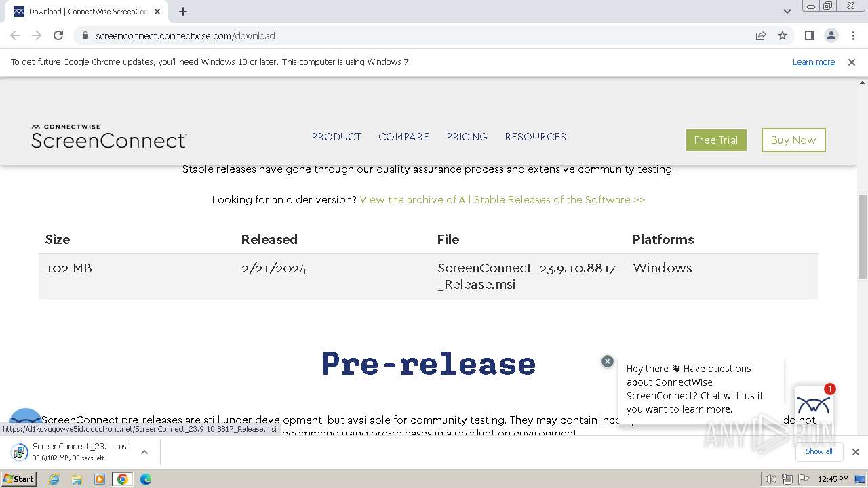The height and width of the screenshot is (488, 868).
Task: Open Learn more link about Chrome updates
Action: point(814,62)
